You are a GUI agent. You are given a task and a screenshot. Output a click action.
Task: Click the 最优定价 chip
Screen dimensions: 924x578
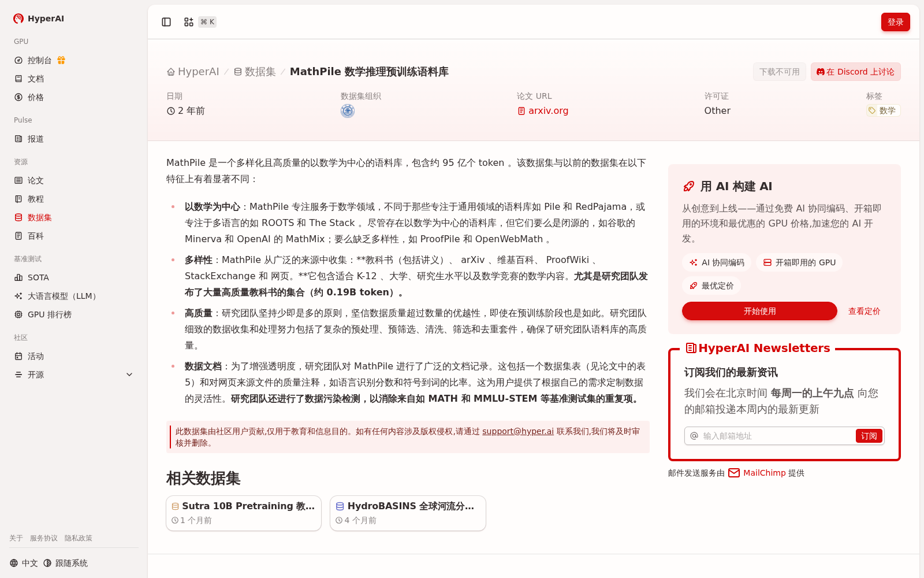click(x=711, y=286)
